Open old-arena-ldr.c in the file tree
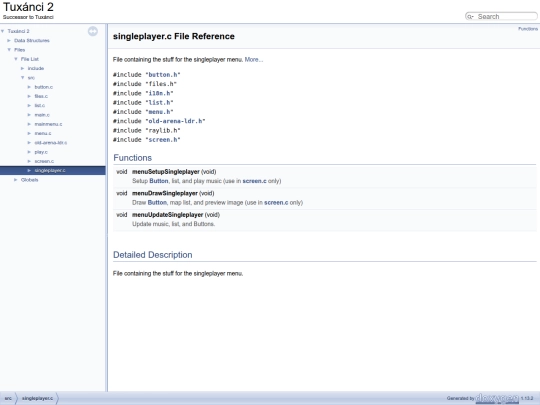The image size is (540, 405). 51,143
